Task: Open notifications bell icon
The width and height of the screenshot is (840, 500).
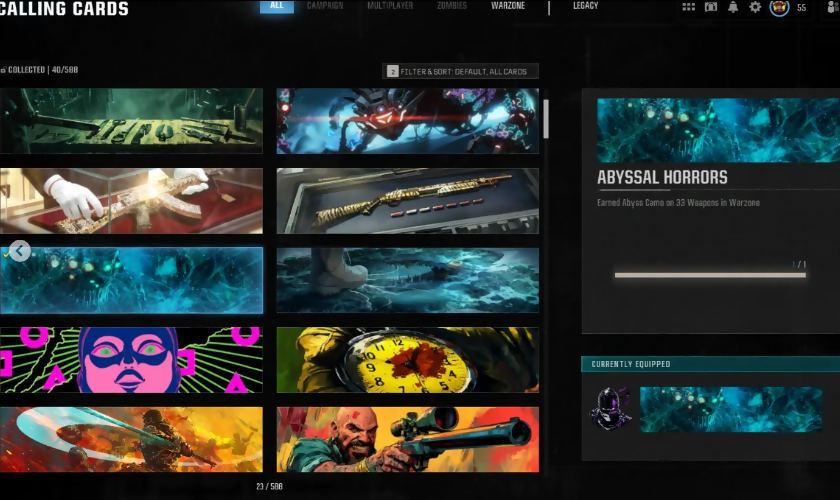Action: point(733,7)
